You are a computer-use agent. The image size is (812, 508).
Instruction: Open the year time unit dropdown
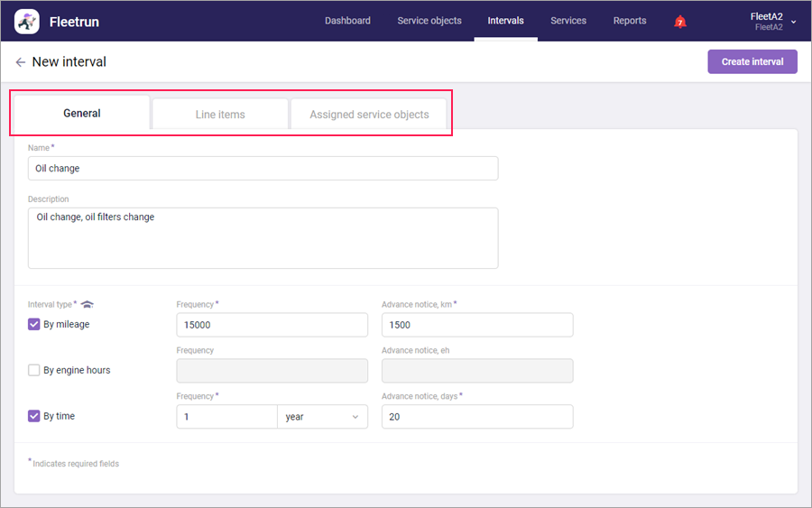coord(322,417)
